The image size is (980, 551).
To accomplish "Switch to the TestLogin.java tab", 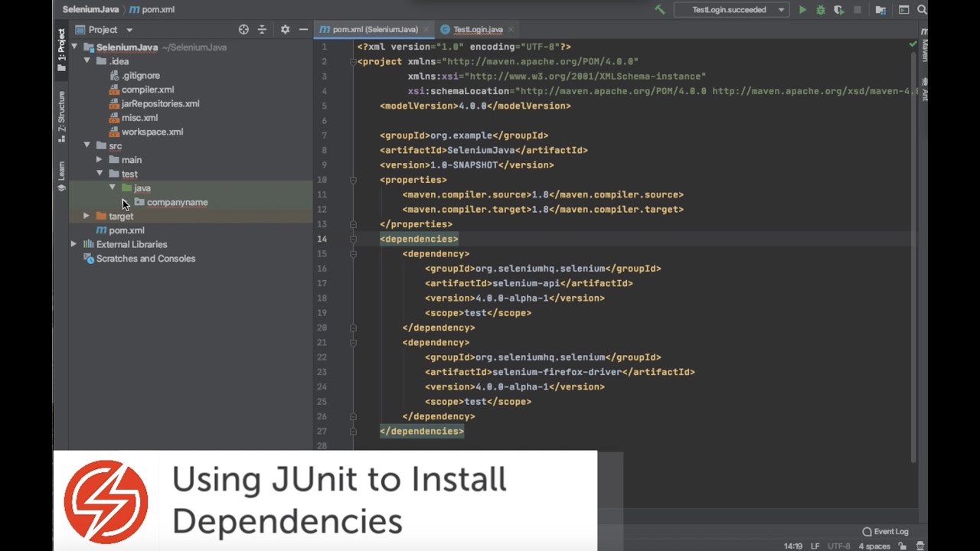I will coord(478,29).
